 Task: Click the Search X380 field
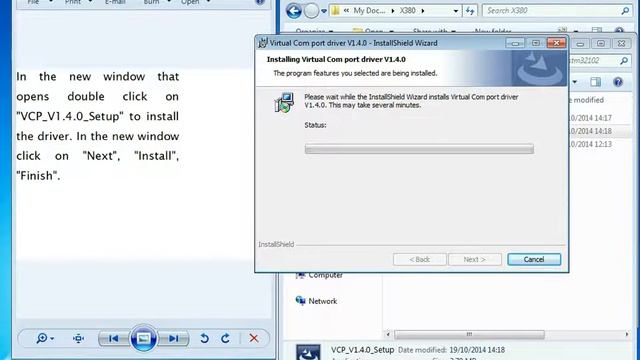pyautogui.click(x=557, y=11)
